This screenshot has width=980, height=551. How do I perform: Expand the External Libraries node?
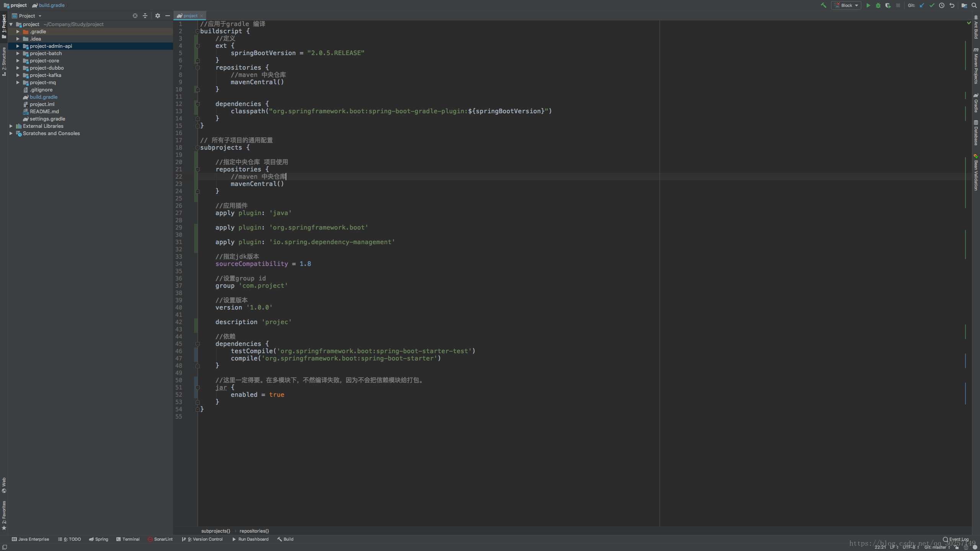(11, 126)
